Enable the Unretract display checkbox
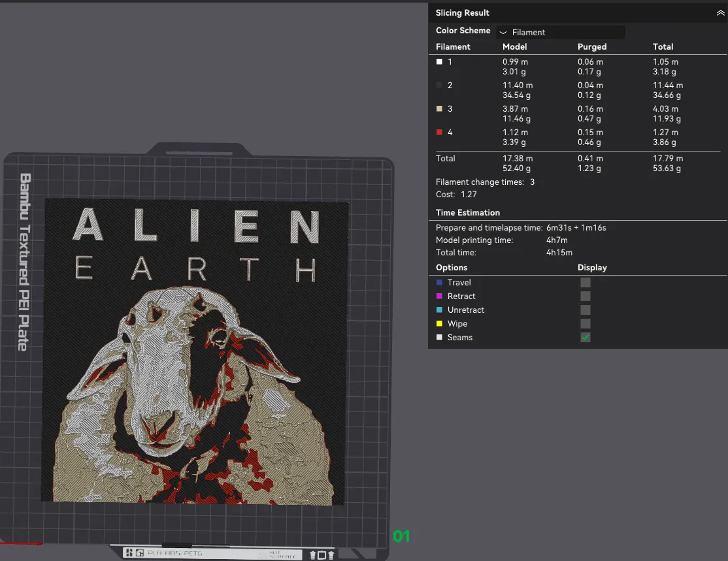The width and height of the screenshot is (728, 561). [586, 310]
